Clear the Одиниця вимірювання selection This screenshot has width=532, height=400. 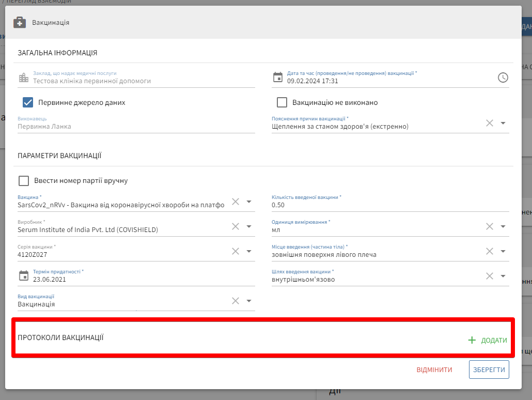click(490, 226)
